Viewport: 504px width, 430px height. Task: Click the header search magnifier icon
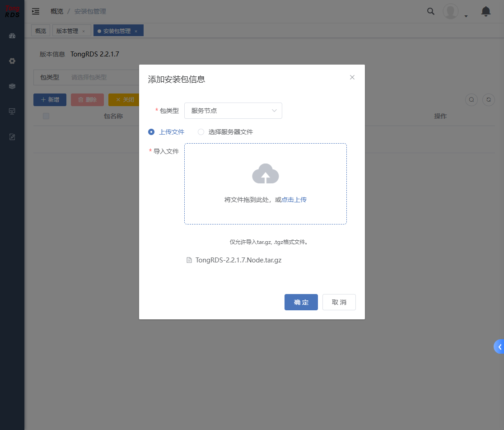coord(431,12)
